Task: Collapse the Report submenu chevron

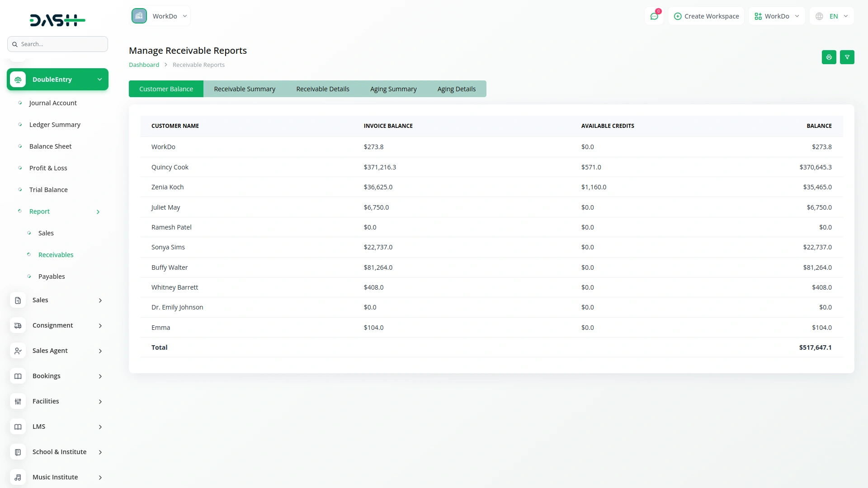Action: coord(98,212)
